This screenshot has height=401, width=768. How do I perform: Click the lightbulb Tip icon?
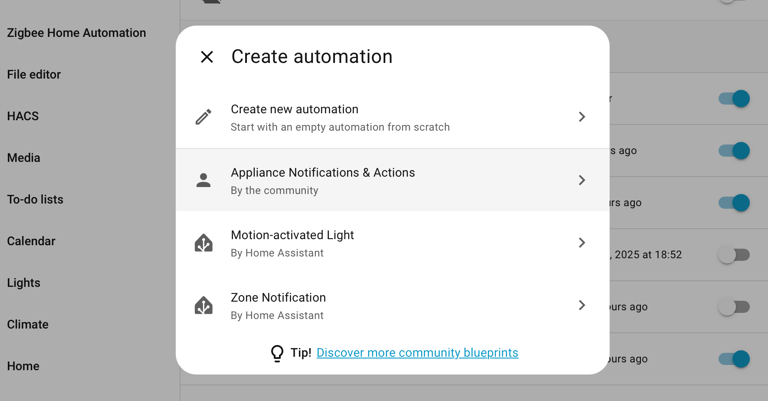click(277, 353)
